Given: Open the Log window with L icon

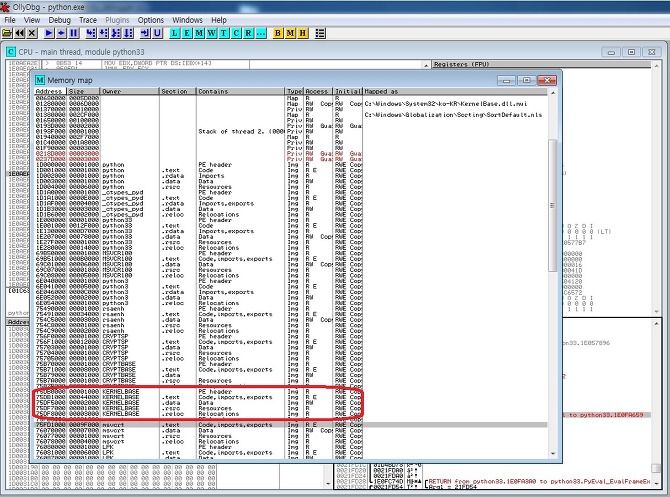Looking at the screenshot, I should [174, 33].
